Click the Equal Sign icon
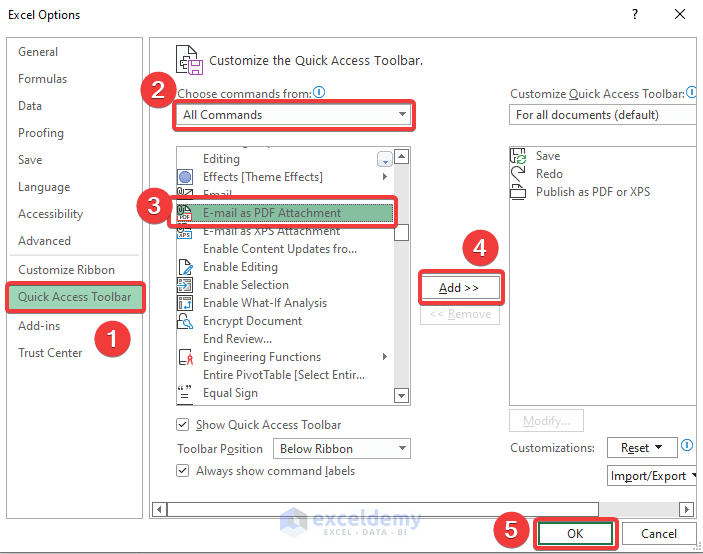This screenshot has width=703, height=554. 185,393
